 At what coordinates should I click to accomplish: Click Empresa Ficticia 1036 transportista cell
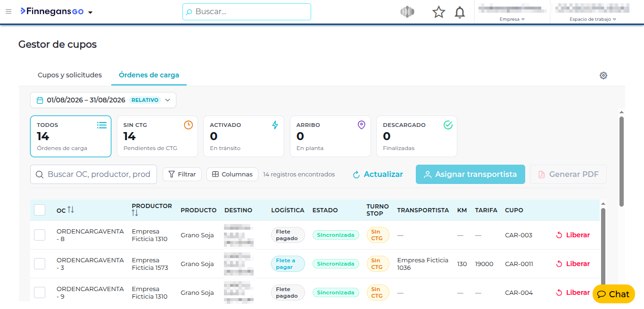pyautogui.click(x=423, y=264)
